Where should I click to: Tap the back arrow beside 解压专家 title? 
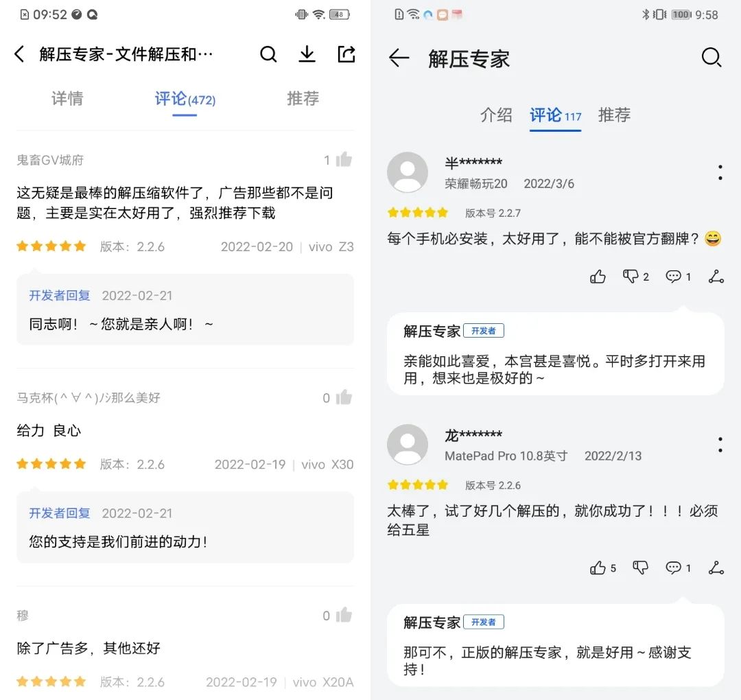[x=399, y=58]
